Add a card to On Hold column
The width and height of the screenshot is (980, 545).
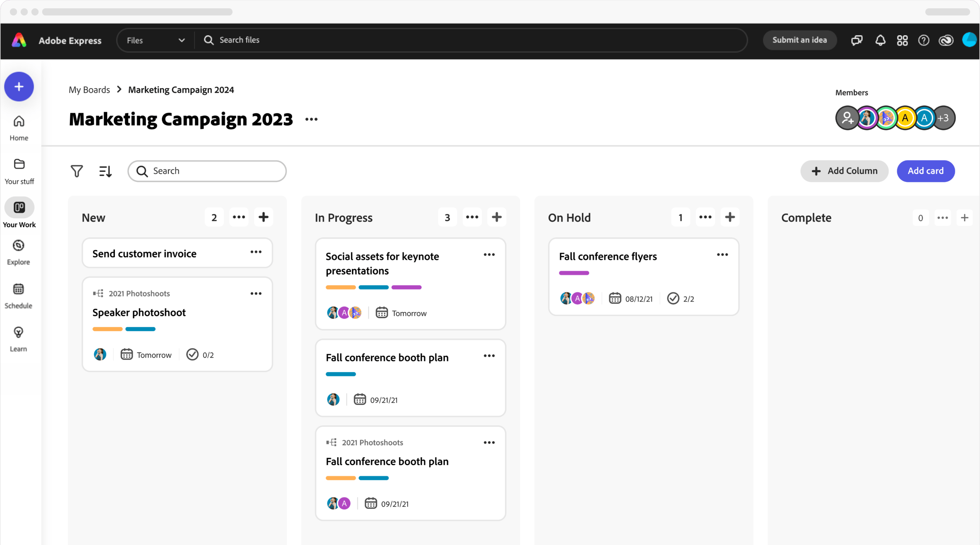point(730,217)
